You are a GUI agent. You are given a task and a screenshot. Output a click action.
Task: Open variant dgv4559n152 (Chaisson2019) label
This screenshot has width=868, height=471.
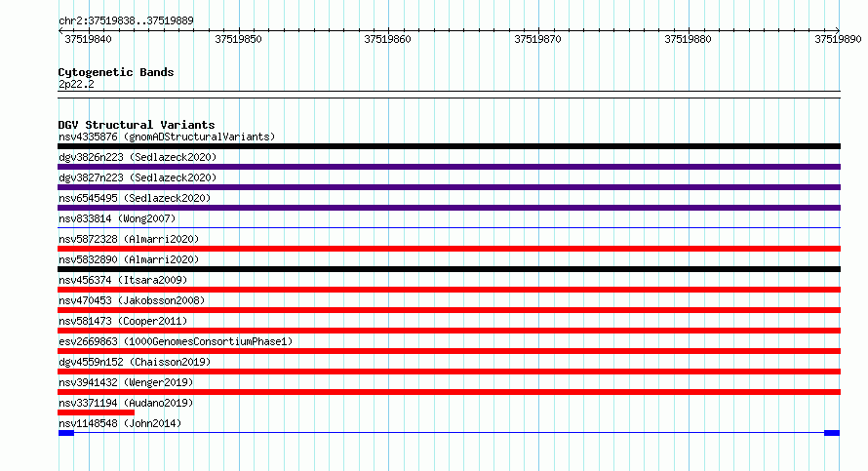pyautogui.click(x=135, y=362)
